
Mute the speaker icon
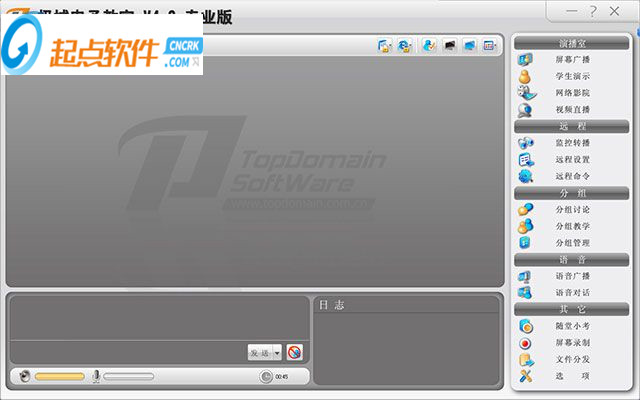[24, 376]
